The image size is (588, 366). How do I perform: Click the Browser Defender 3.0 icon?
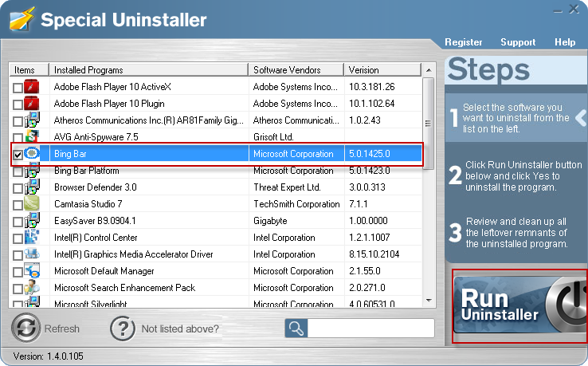click(32, 187)
